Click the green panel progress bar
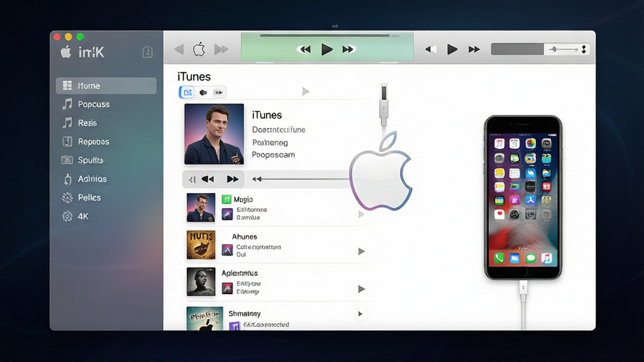 pos(330,36)
